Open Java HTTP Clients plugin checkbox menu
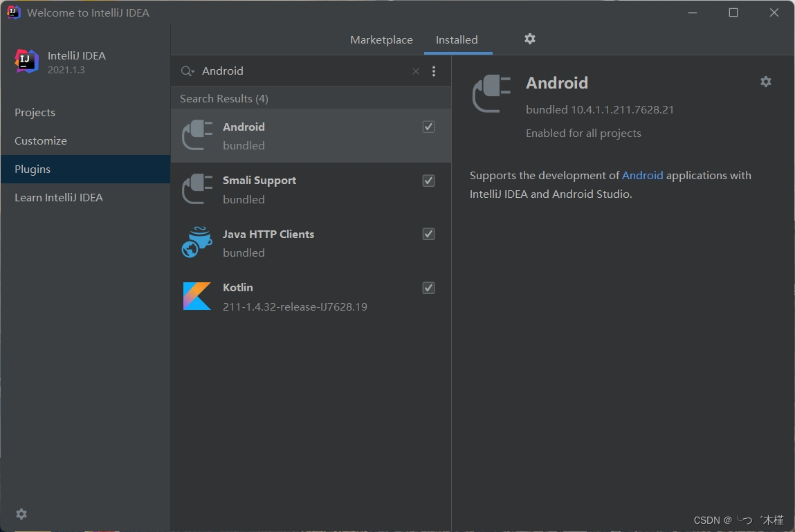Screen dimensions: 795x532 pos(428,234)
